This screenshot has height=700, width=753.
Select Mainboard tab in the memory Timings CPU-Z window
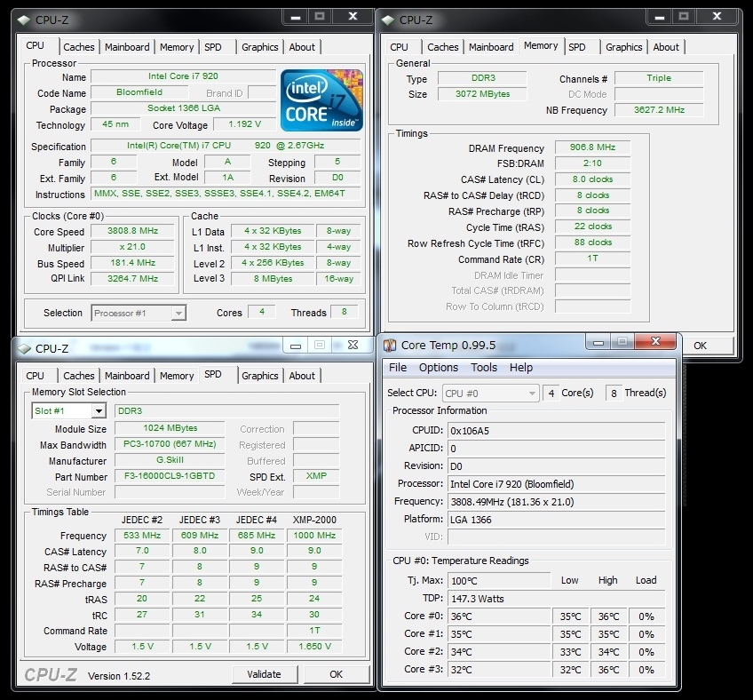tap(491, 47)
